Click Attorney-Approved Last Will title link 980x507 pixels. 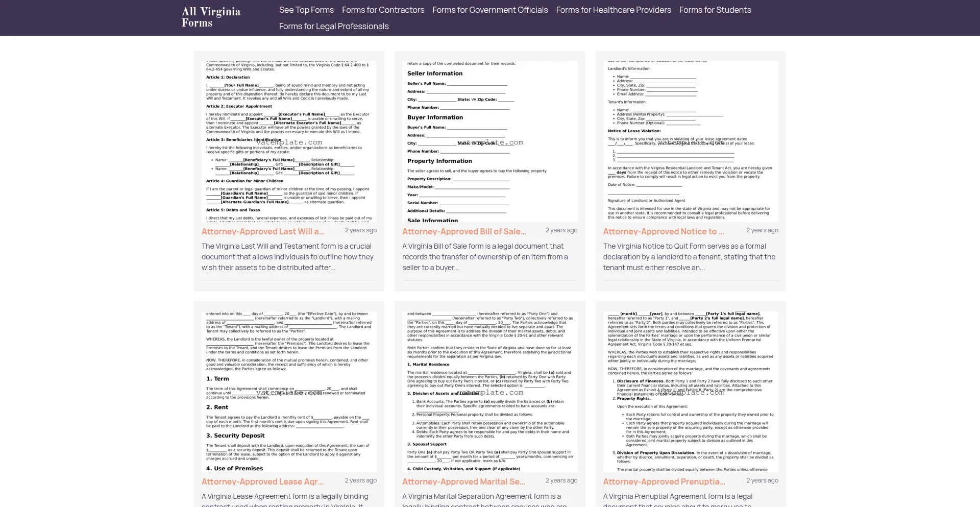pos(263,231)
